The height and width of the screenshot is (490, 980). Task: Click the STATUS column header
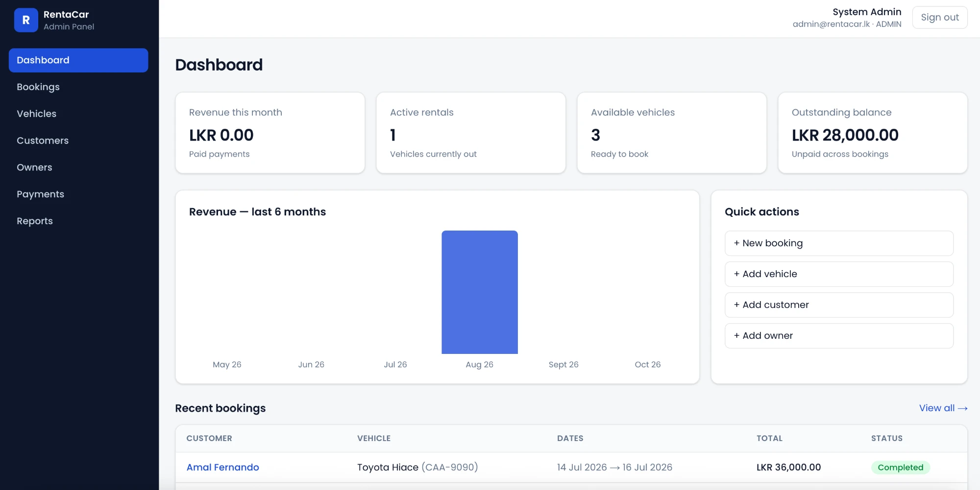pos(887,439)
